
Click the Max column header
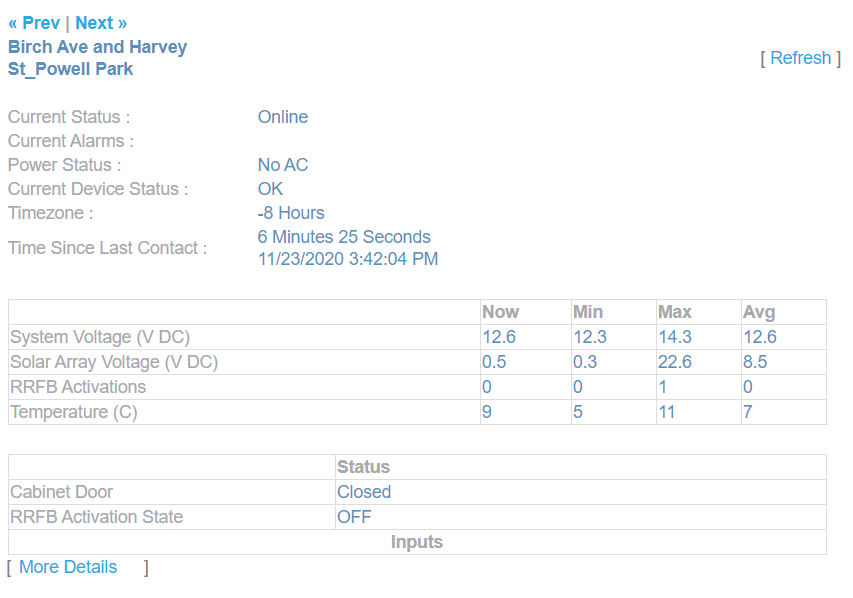[x=675, y=312]
